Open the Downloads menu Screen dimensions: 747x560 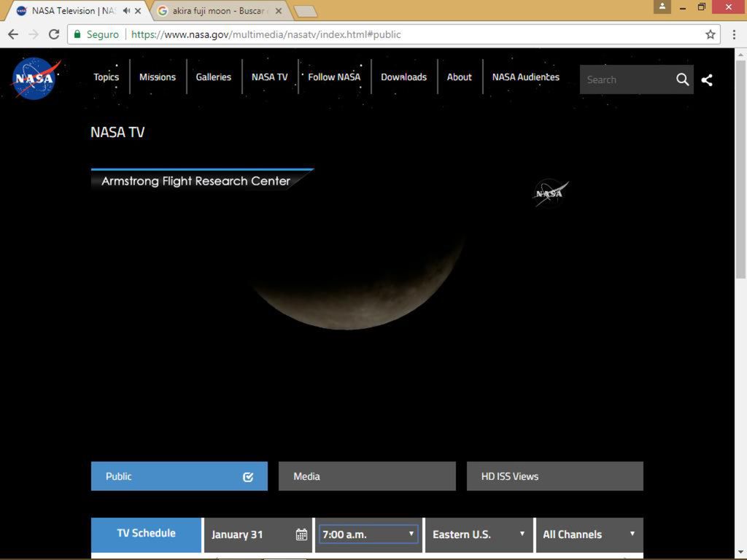click(404, 77)
